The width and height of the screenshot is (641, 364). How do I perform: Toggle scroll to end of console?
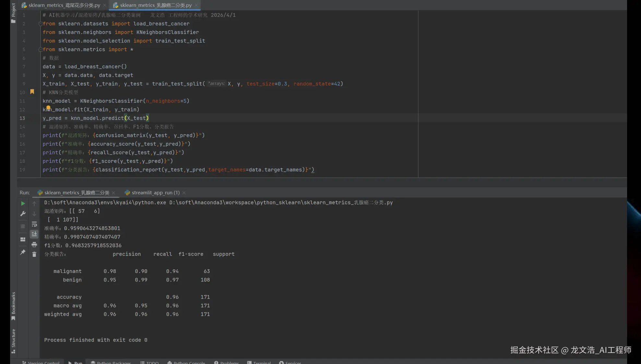(34, 234)
